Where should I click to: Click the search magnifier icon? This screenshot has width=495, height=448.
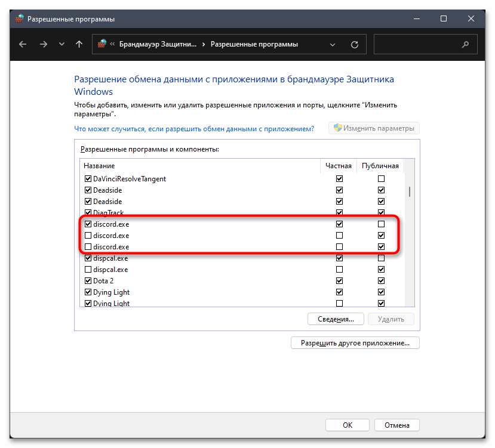click(465, 45)
